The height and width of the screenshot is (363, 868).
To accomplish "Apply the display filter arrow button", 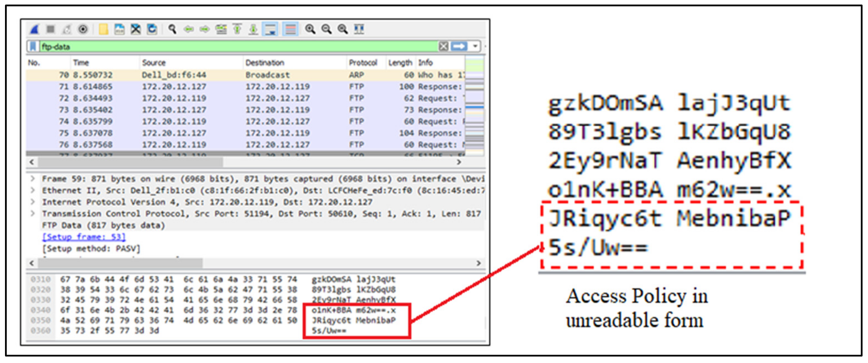I will pos(459,46).
